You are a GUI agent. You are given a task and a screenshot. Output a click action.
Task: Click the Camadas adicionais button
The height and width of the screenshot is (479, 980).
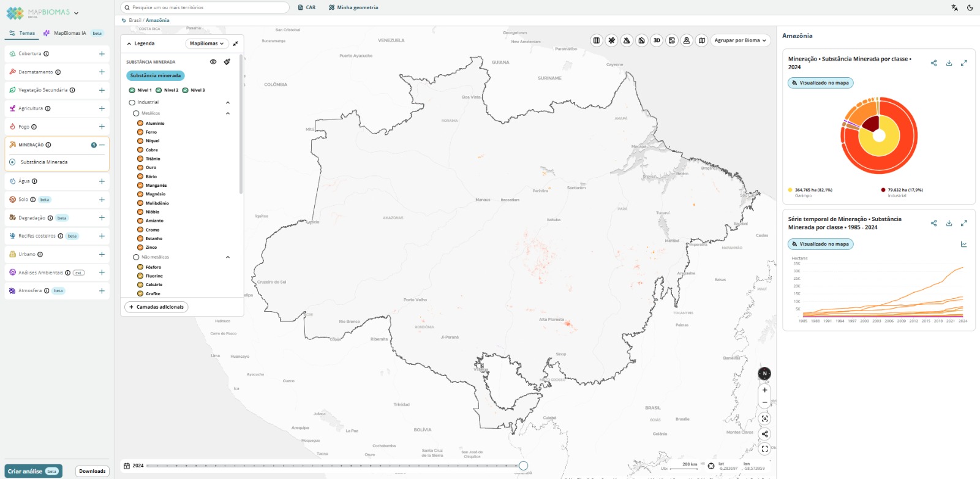(x=156, y=307)
